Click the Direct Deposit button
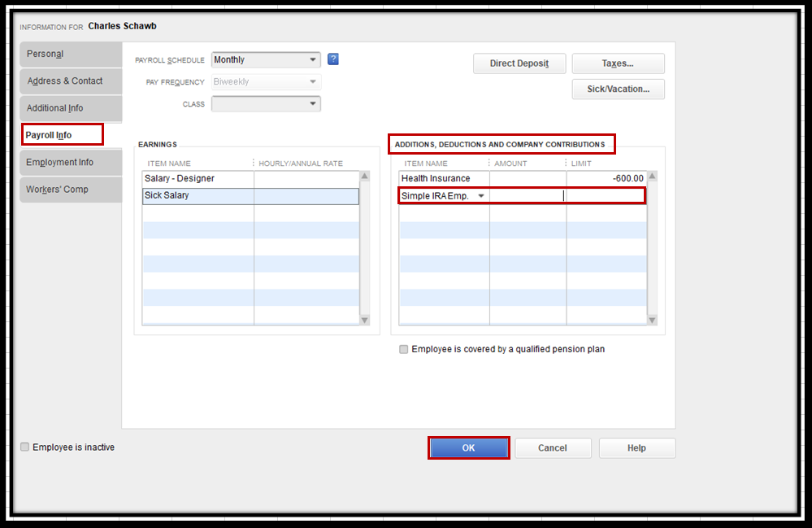 [519, 63]
